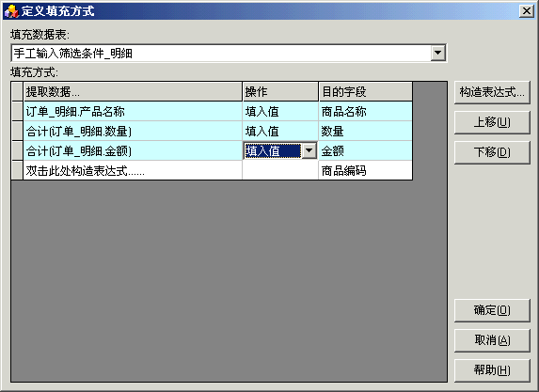Close the 定义填充方式 dialog

click(526, 11)
